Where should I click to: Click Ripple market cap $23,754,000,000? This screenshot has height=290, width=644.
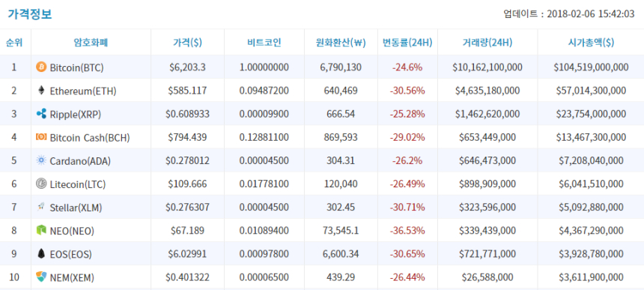pos(591,114)
